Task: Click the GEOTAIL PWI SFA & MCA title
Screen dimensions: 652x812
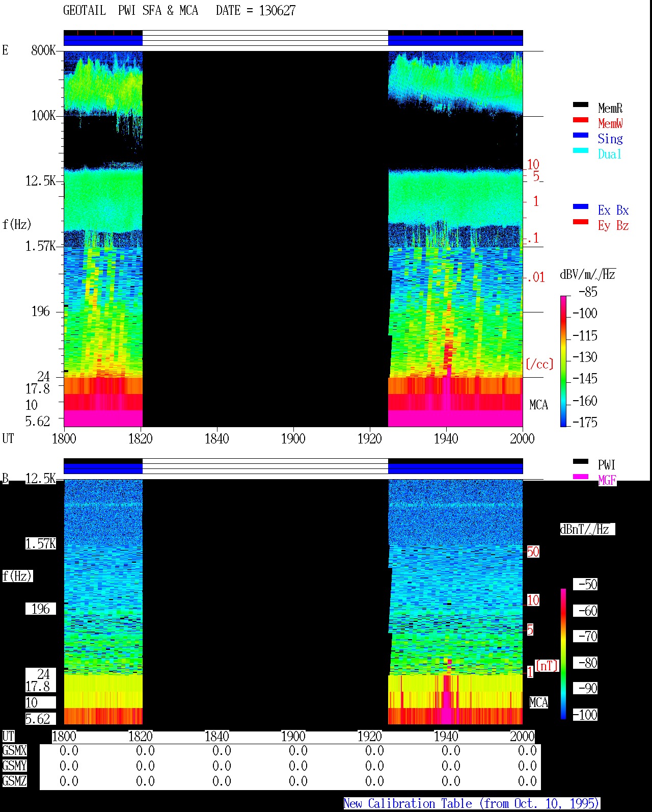Action: (x=130, y=11)
